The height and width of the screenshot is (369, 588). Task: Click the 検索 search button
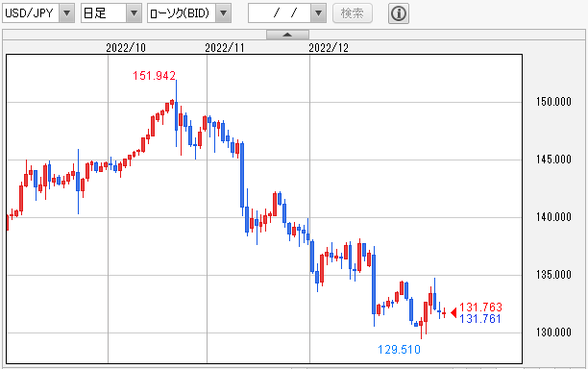(x=352, y=13)
